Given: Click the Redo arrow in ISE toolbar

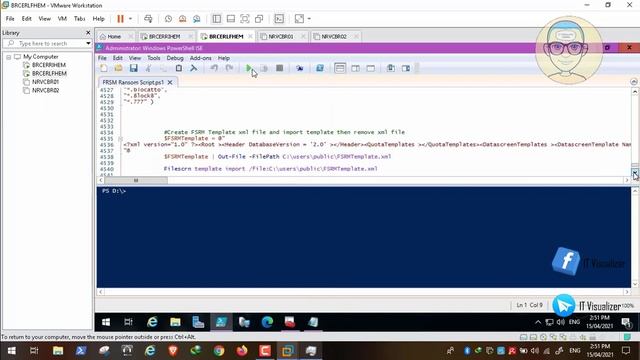Looking at the screenshot, I should 229,68.
